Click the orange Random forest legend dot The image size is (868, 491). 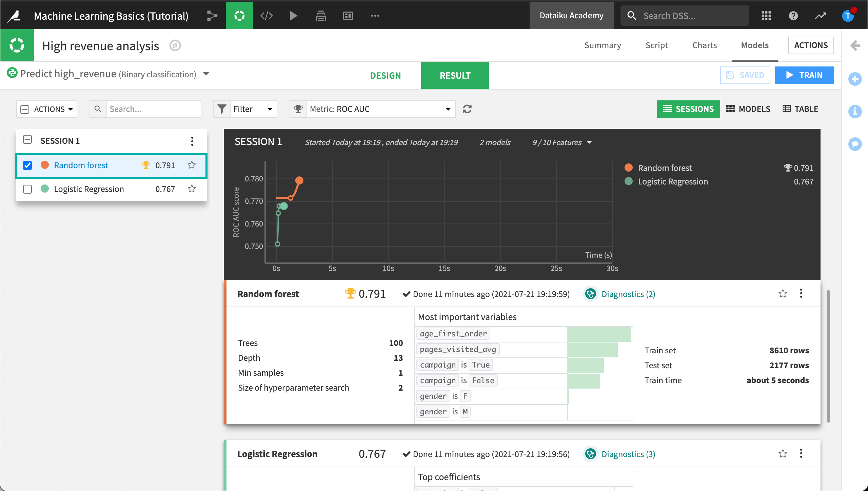[x=629, y=168]
